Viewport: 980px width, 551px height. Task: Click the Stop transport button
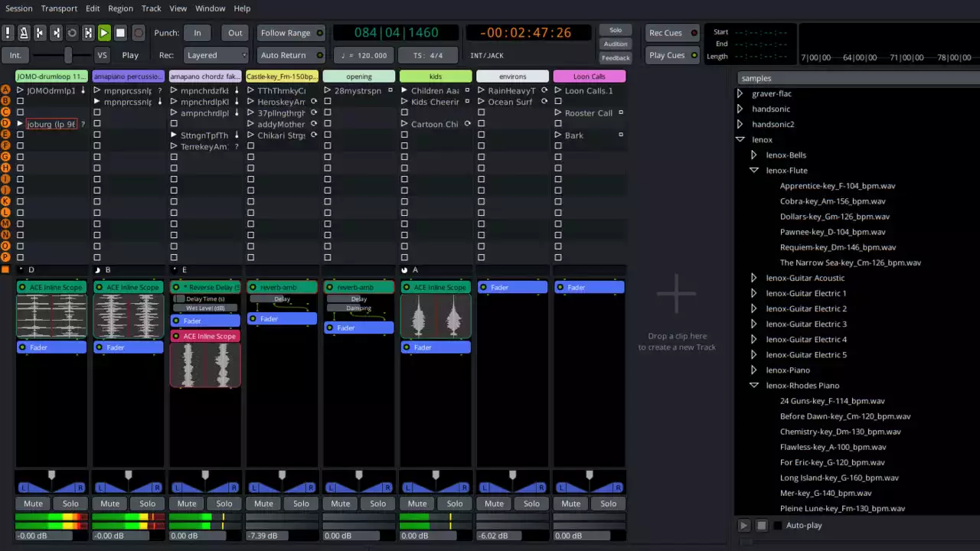(120, 33)
